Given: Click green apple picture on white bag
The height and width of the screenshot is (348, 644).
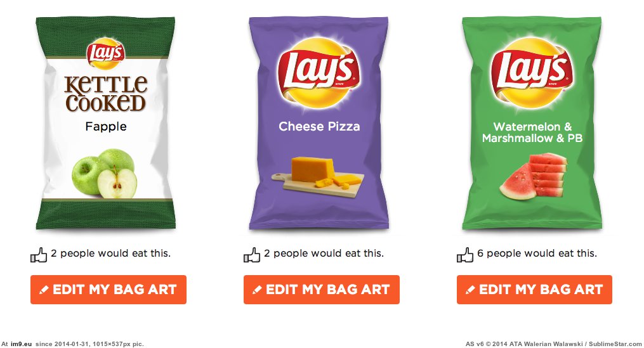Looking at the screenshot, I should (104, 173).
